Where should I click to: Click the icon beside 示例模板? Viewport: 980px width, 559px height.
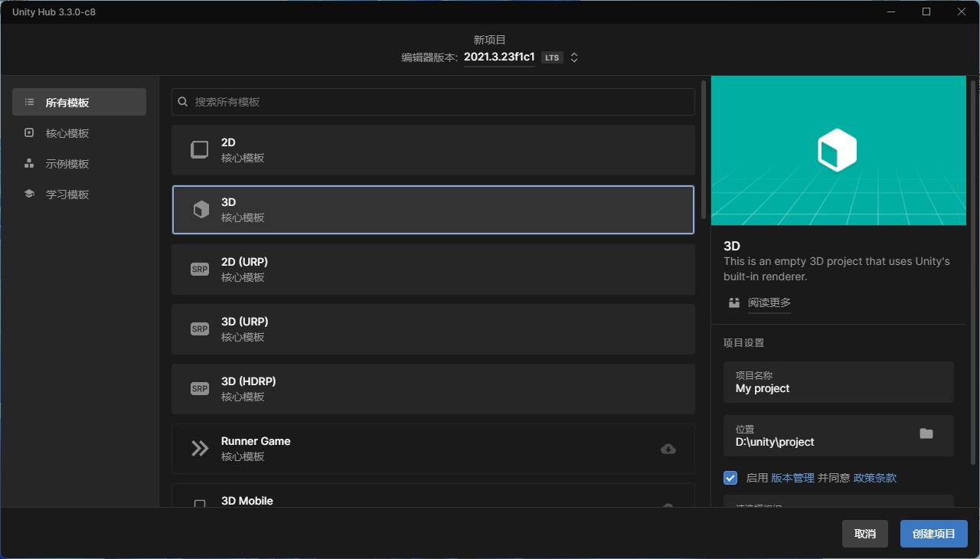pos(29,163)
